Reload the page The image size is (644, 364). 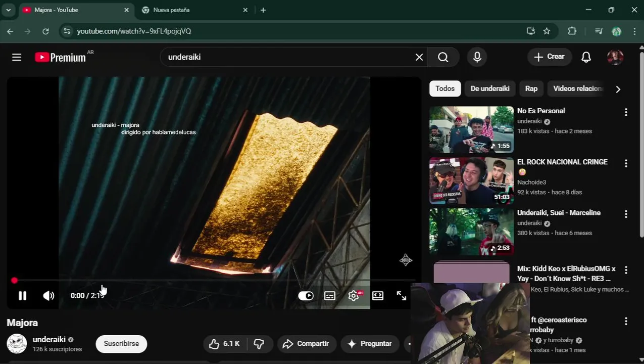tap(45, 31)
